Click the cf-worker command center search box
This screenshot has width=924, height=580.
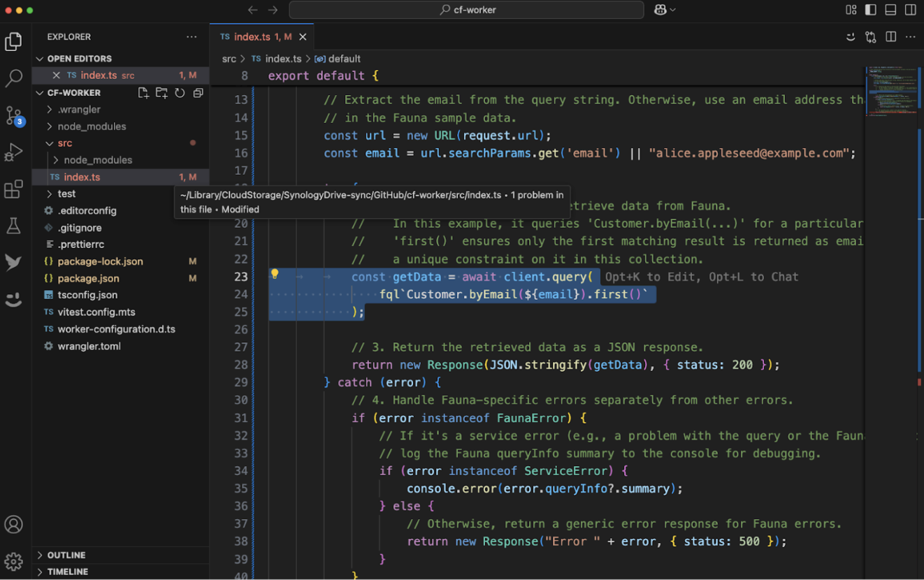pyautogui.click(x=466, y=10)
